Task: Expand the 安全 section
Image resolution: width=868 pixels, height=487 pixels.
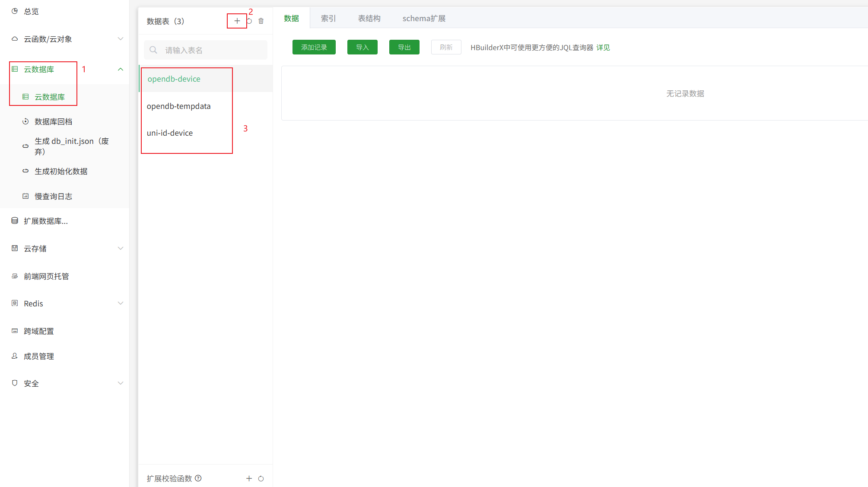Action: click(x=121, y=383)
